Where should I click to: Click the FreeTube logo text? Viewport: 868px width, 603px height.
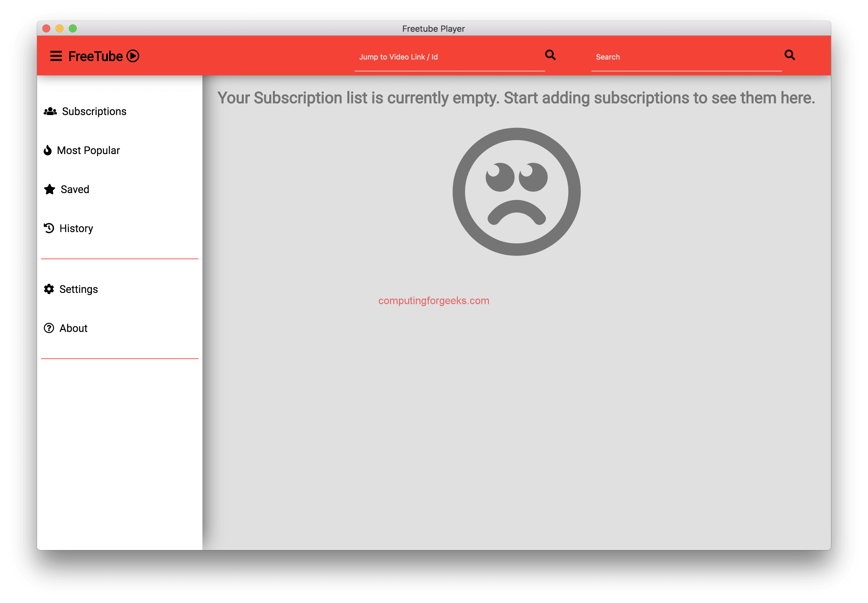[95, 56]
